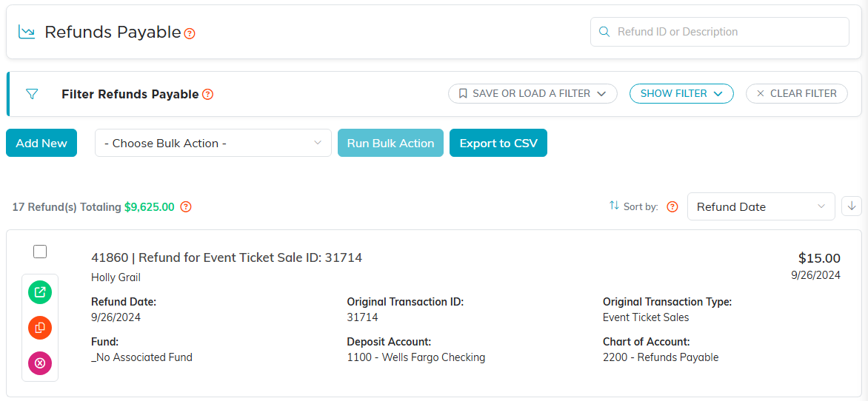Click the _No Associated Fund value
The height and width of the screenshot is (401, 868).
[141, 357]
